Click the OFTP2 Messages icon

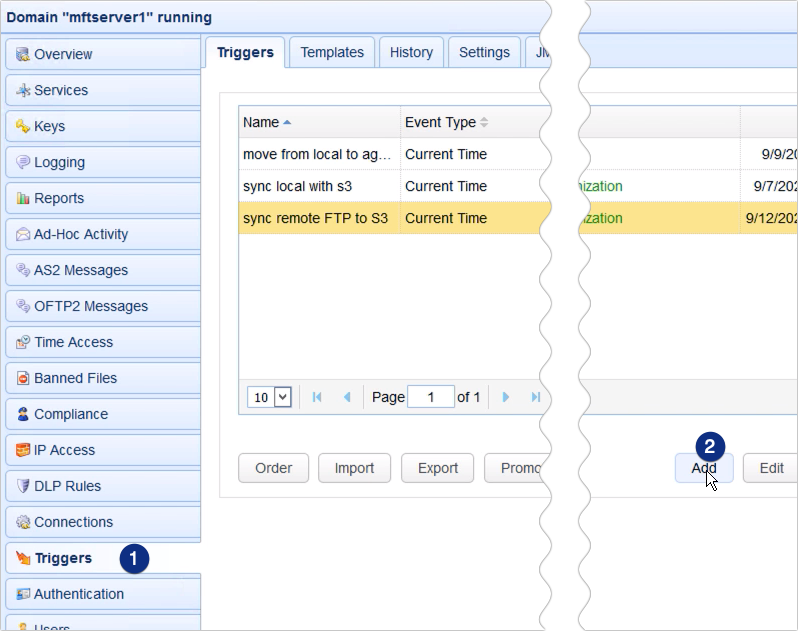point(22,306)
